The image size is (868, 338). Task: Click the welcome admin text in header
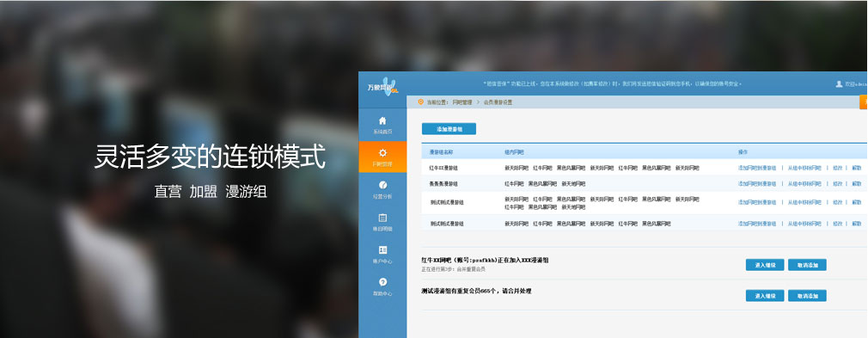coord(856,83)
